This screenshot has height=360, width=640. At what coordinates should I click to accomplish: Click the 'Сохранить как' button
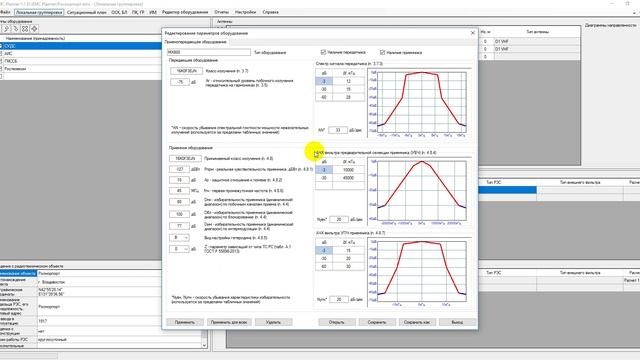(x=417, y=322)
